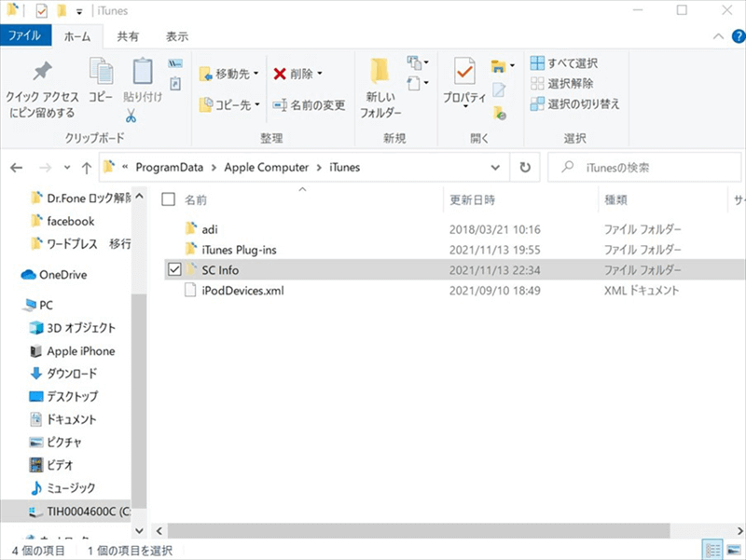Click the horizontal scrollbar under the file list

420,529
